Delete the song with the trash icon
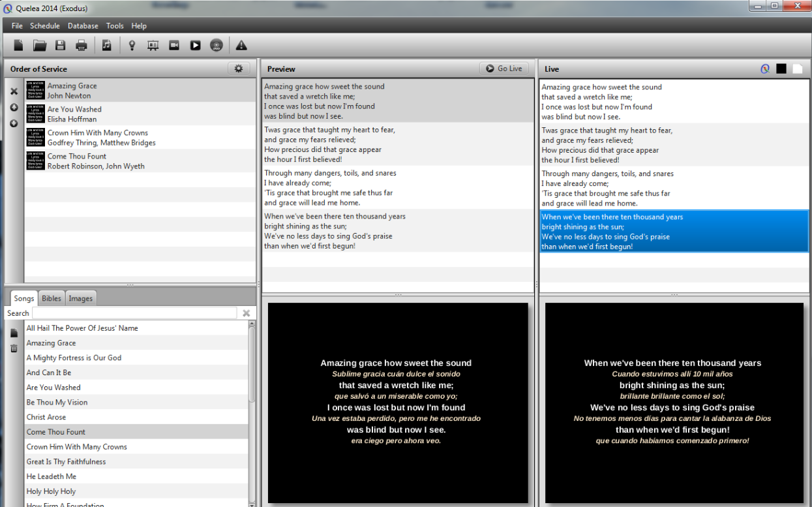This screenshot has width=812, height=507. [14, 348]
